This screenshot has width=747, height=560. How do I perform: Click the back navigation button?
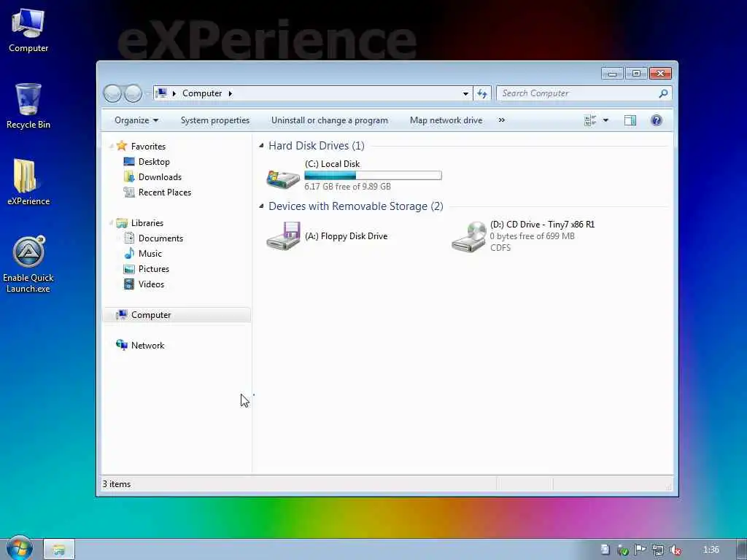[112, 93]
